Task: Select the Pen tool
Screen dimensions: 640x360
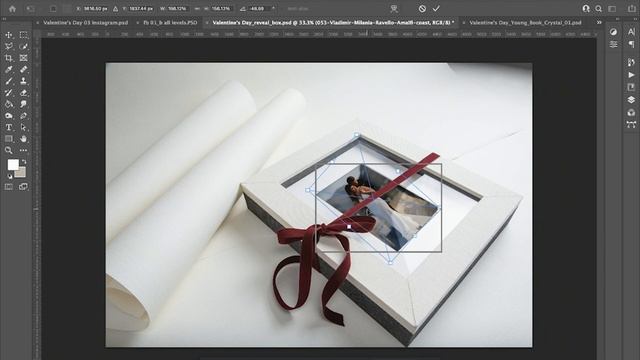Action: pos(24,116)
